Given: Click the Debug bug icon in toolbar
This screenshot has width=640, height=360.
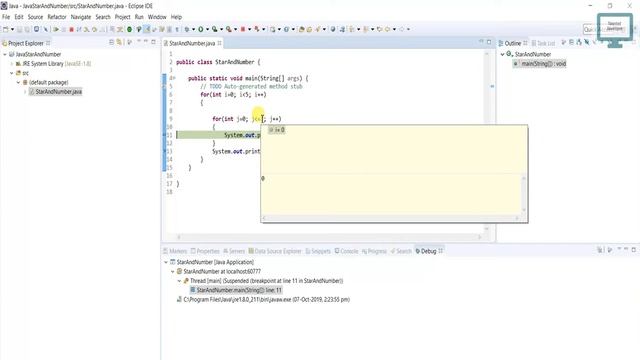Looking at the screenshot, I should (x=187, y=29).
